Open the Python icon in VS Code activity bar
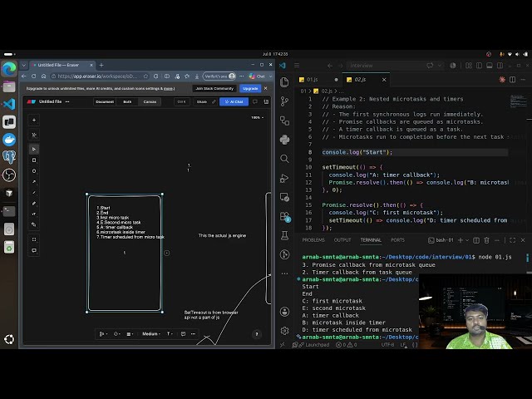The image size is (532, 399). [x=284, y=140]
